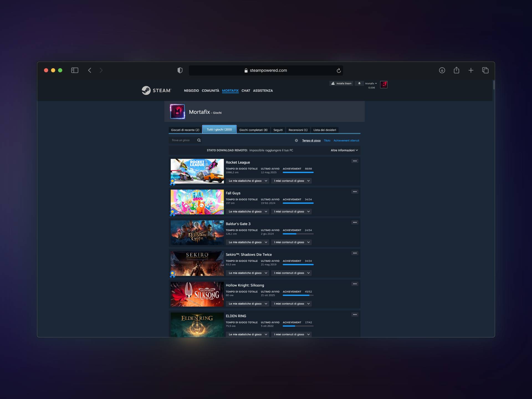Expand Rocket League 'Le mie statistiche di gioco'
The width and height of the screenshot is (532, 399).
248,181
